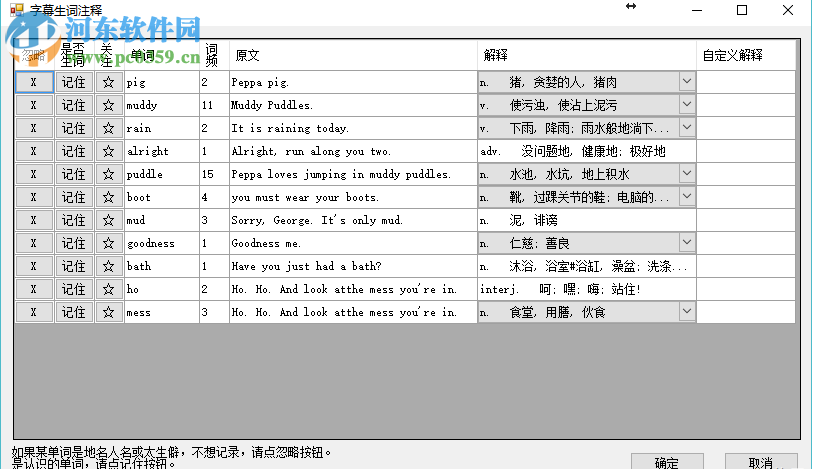Star the word alright
Image resolution: width=815 pixels, height=469 pixels.
[x=109, y=151]
